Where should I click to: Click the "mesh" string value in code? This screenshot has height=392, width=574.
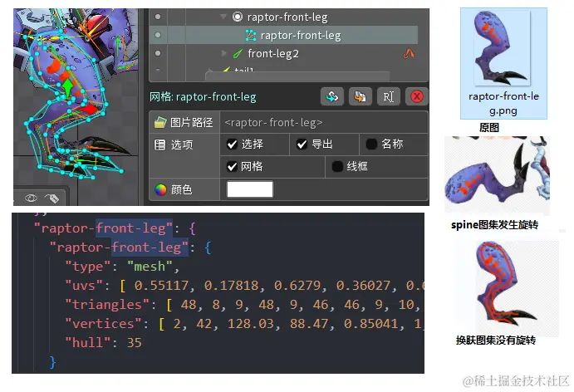point(150,267)
